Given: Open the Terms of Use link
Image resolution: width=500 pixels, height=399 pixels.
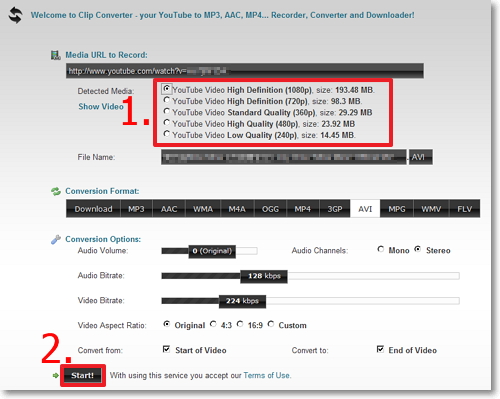Looking at the screenshot, I should pyautogui.click(x=267, y=375).
